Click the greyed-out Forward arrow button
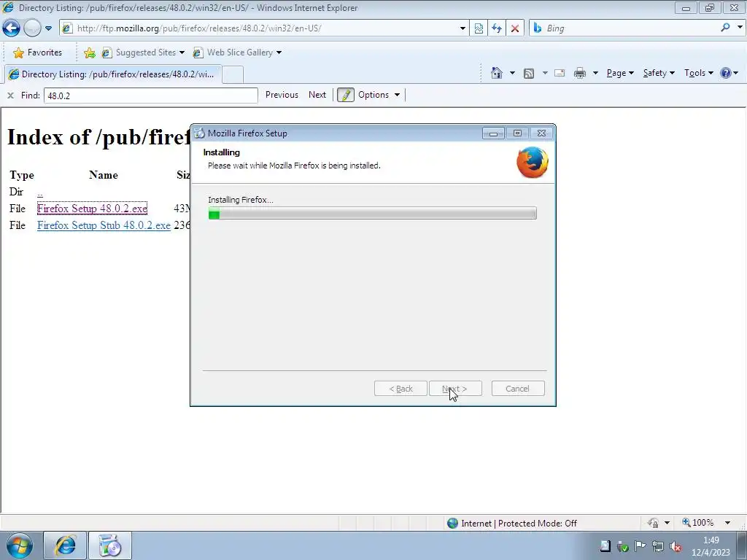 point(32,28)
